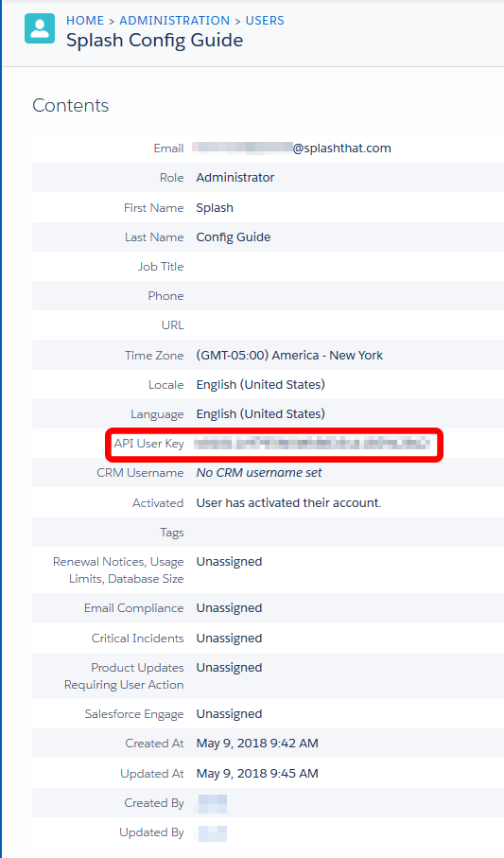
Task: Click the Activated label
Action: 158,503
